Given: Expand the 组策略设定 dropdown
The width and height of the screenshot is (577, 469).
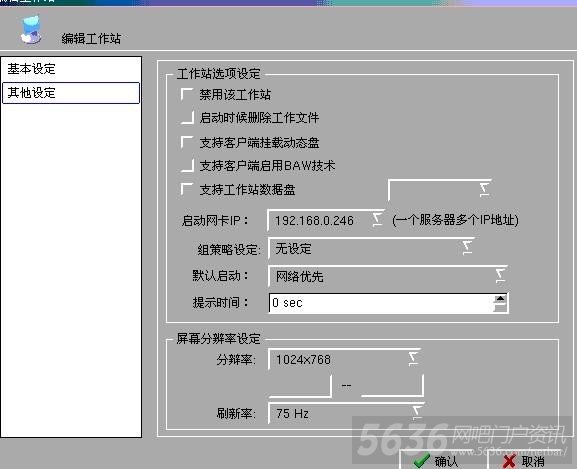Looking at the screenshot, I should point(467,248).
